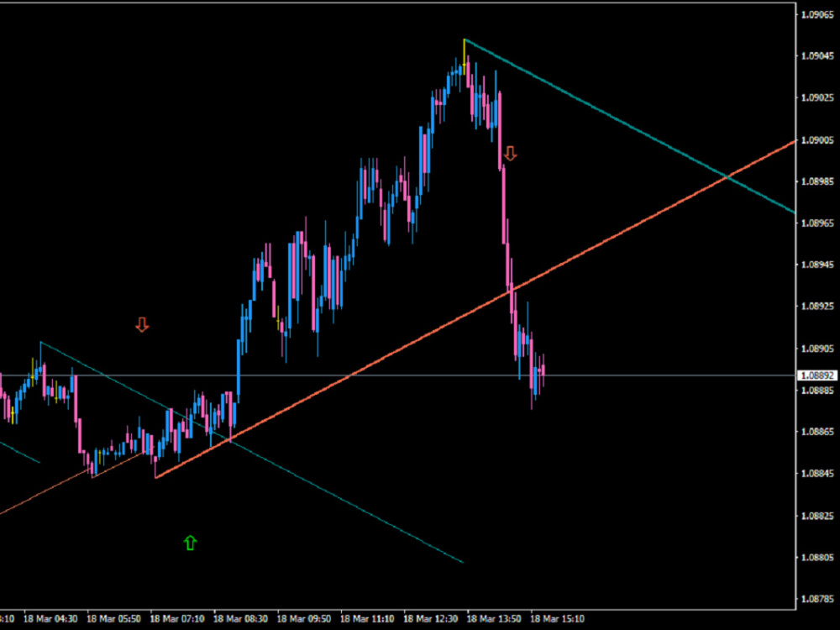Click the 18 Mar 05:50 time label
Image resolution: width=840 pixels, height=630 pixels.
tap(113, 619)
